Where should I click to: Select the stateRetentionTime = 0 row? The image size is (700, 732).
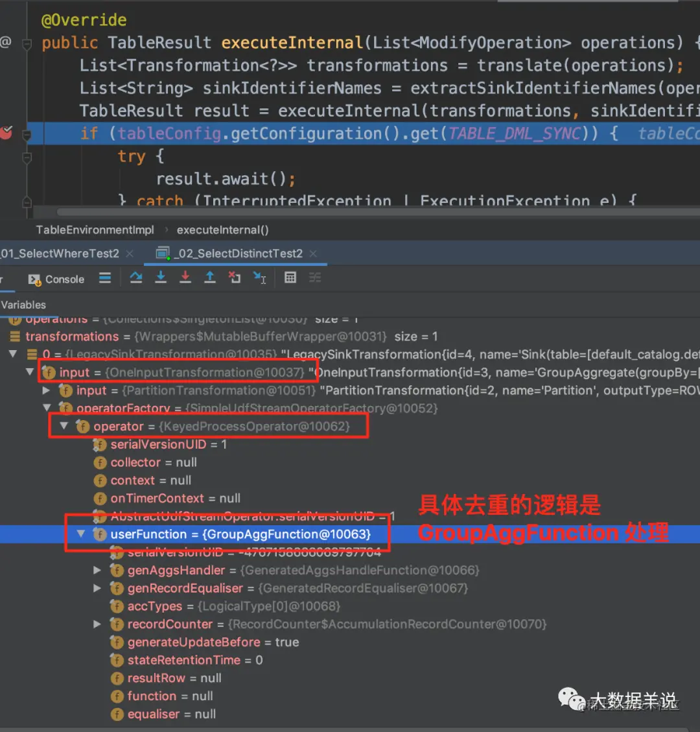click(350, 660)
